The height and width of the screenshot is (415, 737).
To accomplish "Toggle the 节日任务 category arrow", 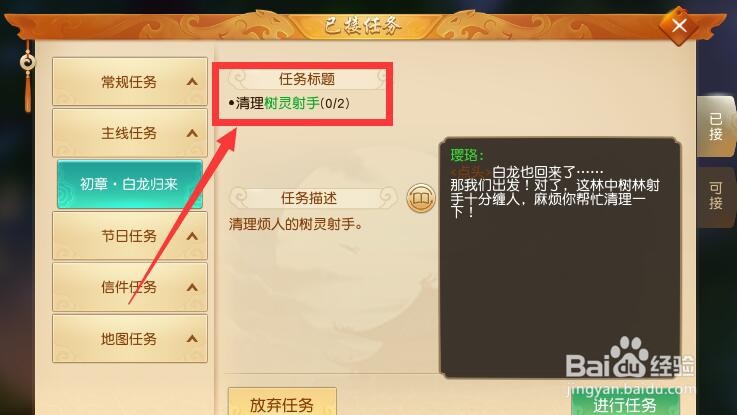I will 192,235.
